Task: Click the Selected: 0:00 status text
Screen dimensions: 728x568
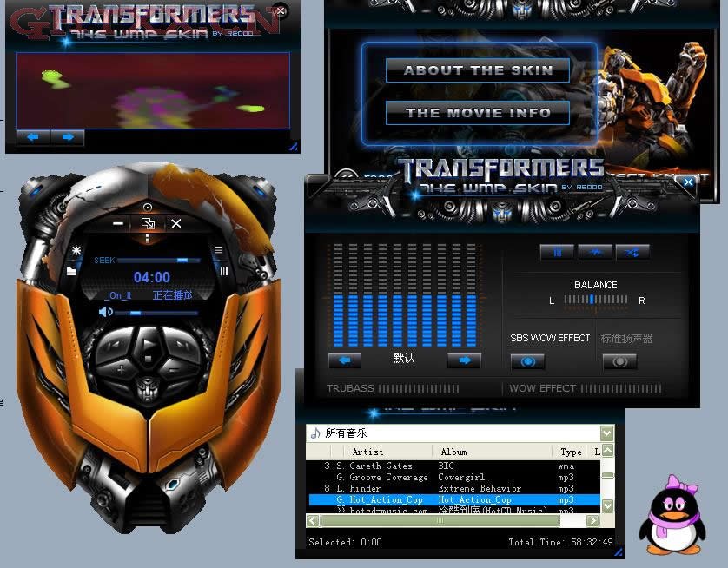Action: coord(345,542)
